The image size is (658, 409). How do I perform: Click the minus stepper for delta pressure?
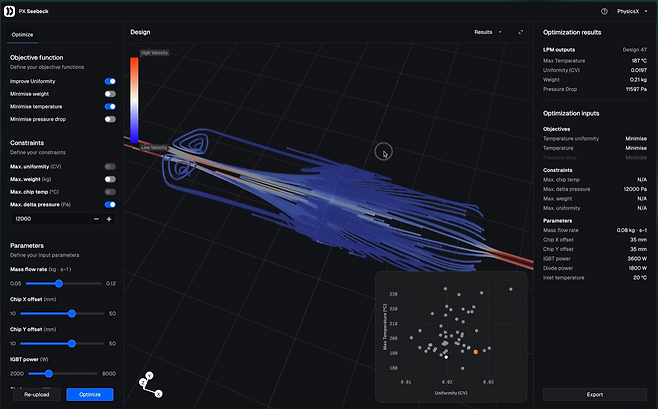(x=96, y=218)
